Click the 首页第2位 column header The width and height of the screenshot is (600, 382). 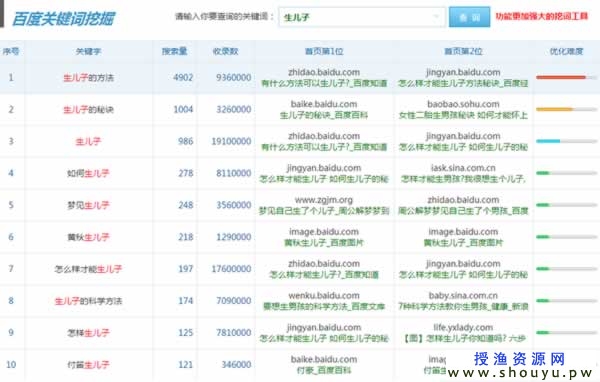coord(463,51)
